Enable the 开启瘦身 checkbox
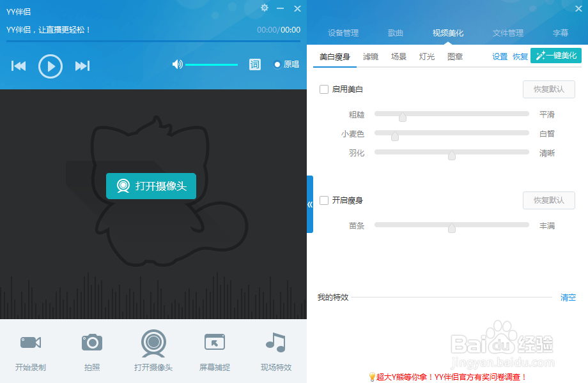Viewport: 588px width, 383px height. [x=324, y=200]
